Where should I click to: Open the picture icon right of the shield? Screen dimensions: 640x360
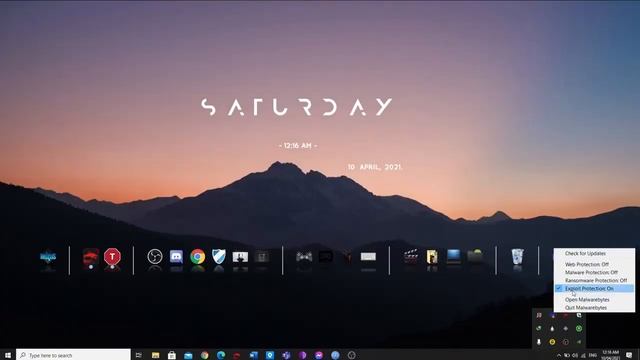click(x=240, y=257)
